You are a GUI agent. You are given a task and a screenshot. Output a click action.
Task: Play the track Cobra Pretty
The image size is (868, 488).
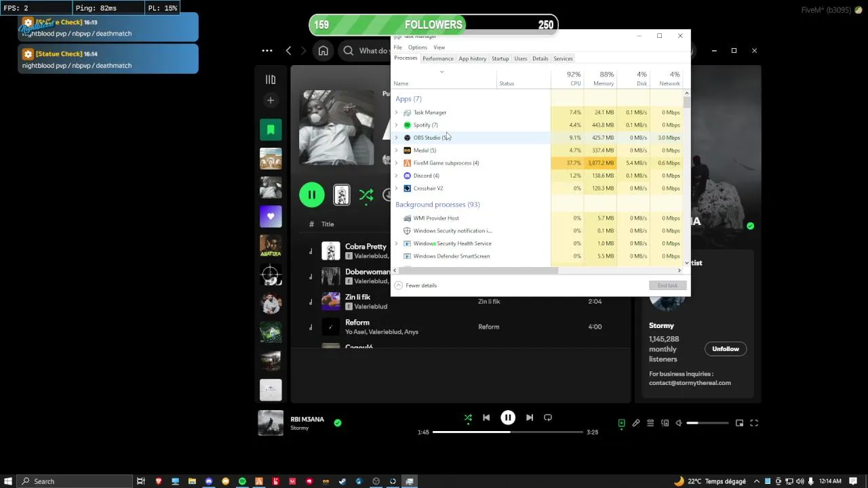tap(366, 247)
